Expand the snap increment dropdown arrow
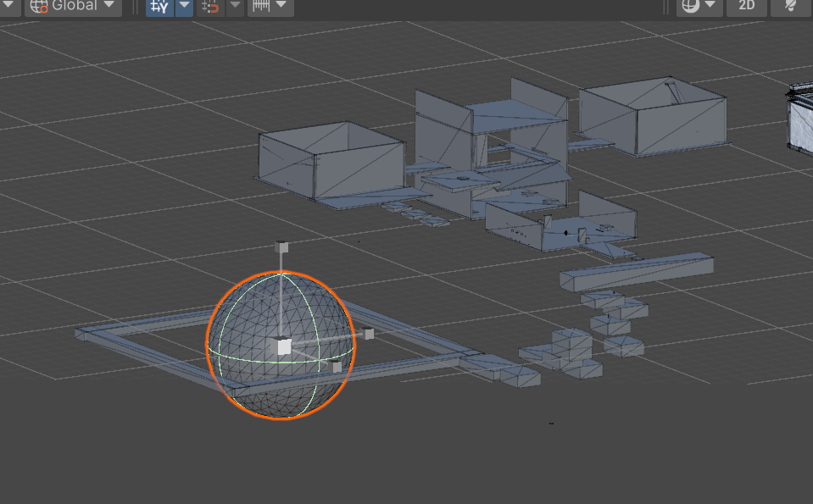The height and width of the screenshot is (504, 813). click(x=281, y=6)
